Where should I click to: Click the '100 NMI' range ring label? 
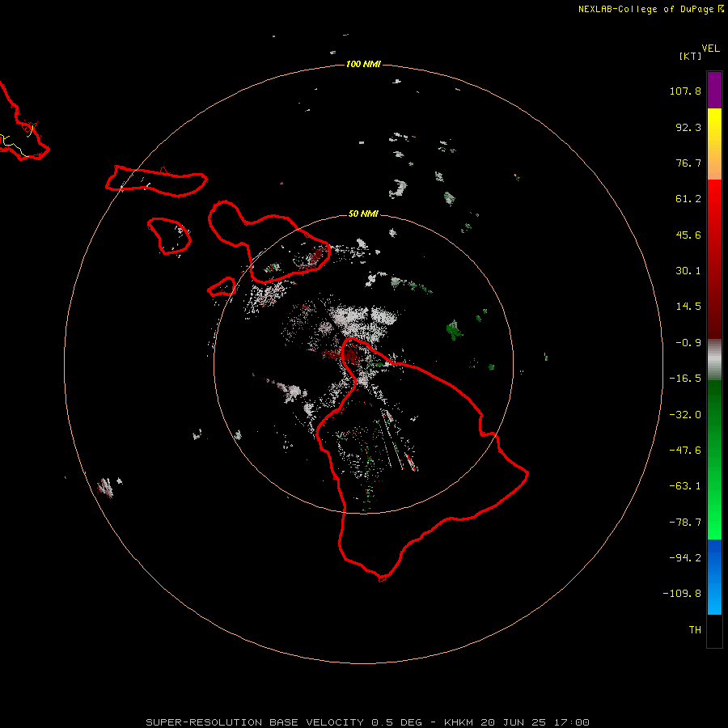pos(363,64)
